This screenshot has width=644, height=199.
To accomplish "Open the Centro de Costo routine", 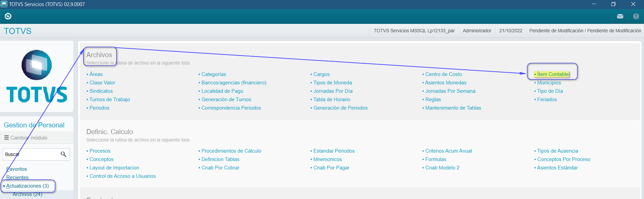I will click(x=443, y=74).
